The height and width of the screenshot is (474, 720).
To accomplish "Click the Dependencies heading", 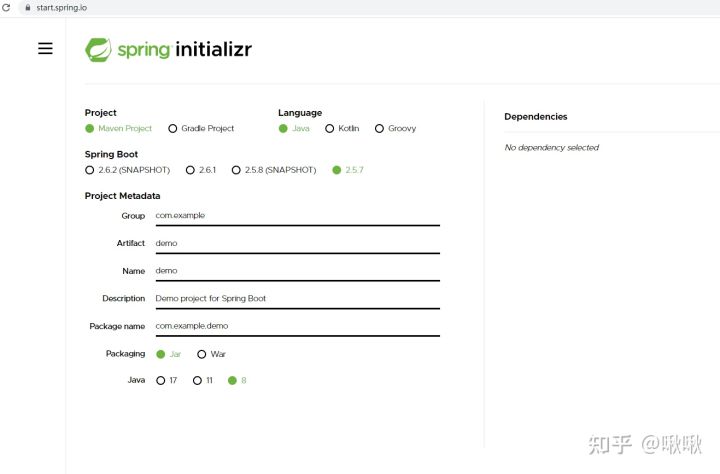I will (x=535, y=117).
